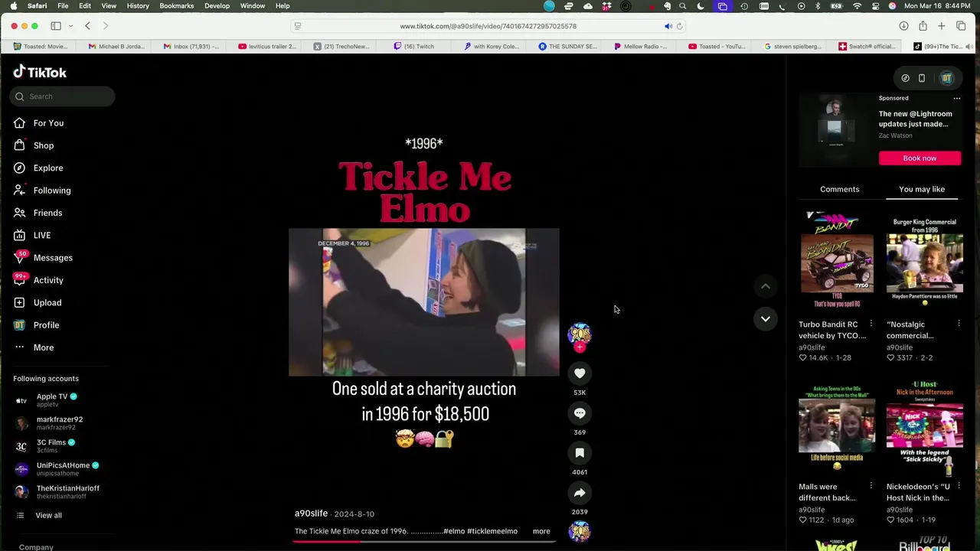Expand the More sidebar menu
Screen dimensions: 980x551
[x=34, y=347]
